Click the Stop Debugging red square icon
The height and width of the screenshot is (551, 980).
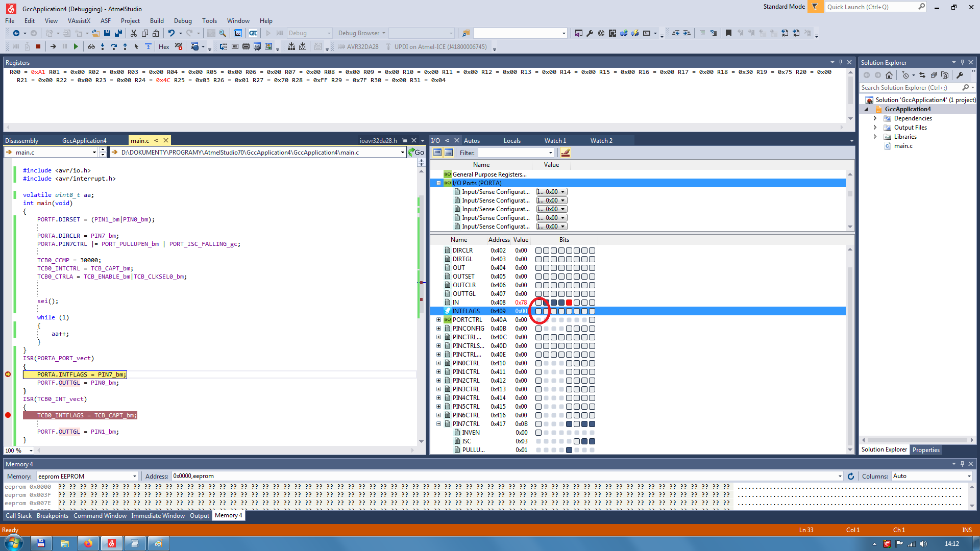(38, 46)
